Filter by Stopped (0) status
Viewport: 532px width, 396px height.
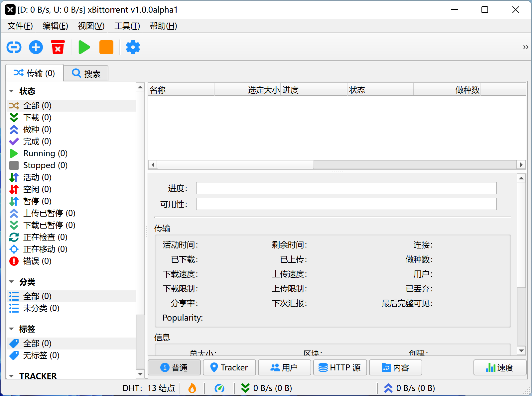tap(71, 165)
